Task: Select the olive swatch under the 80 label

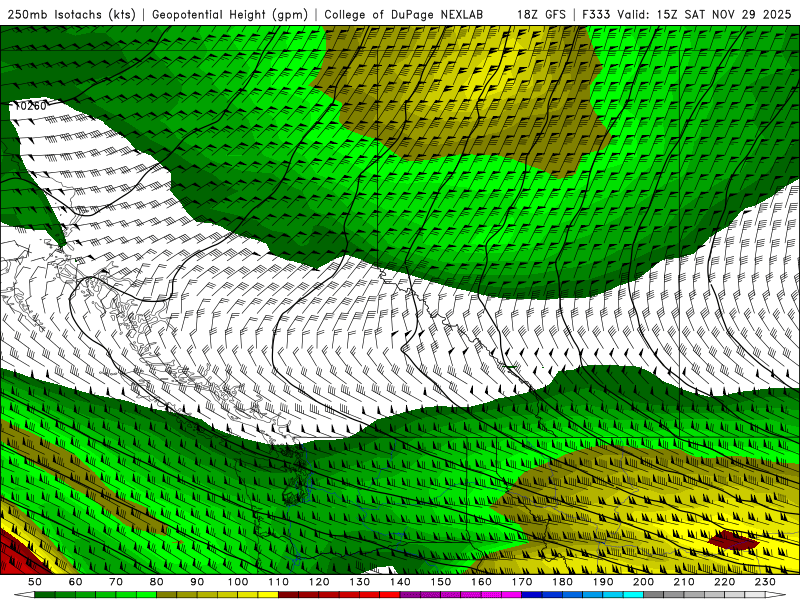Action: tap(166, 595)
